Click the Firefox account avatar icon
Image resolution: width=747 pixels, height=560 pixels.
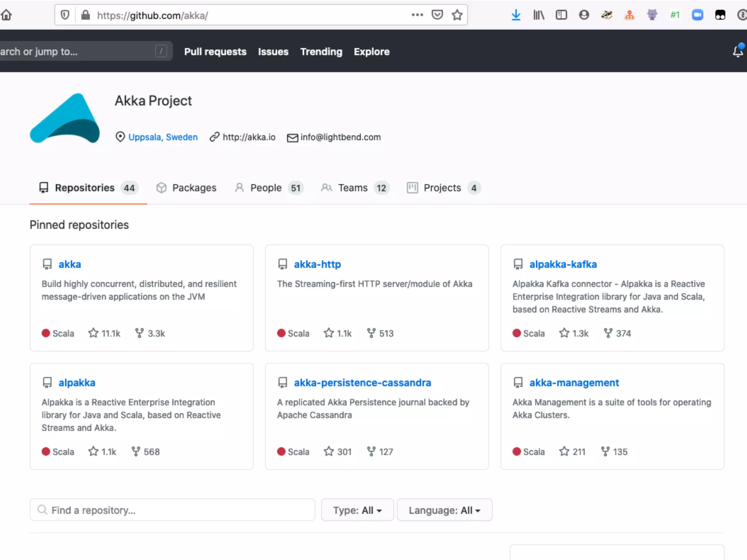pyautogui.click(x=584, y=15)
